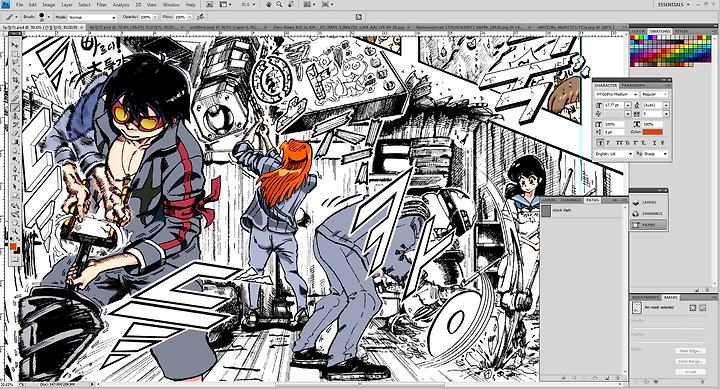Click the Photoshop logo icon
This screenshot has height=389, width=720.
[5, 5]
